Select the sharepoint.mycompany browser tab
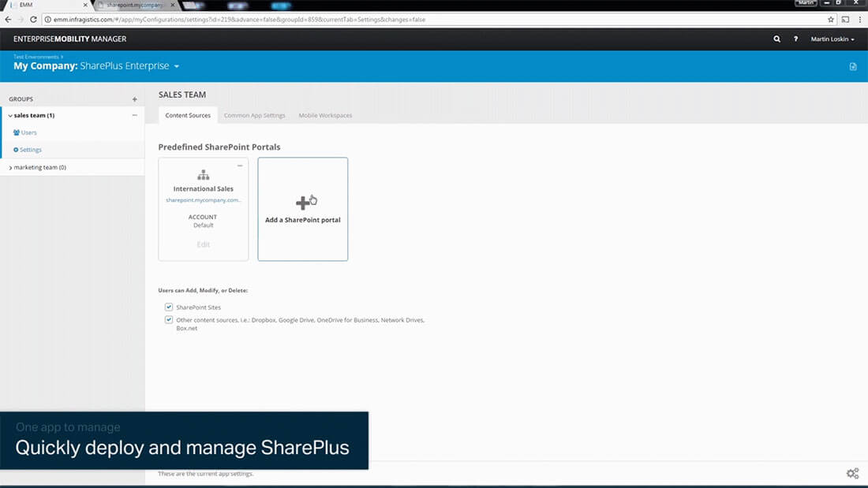The image size is (868, 488). (136, 5)
